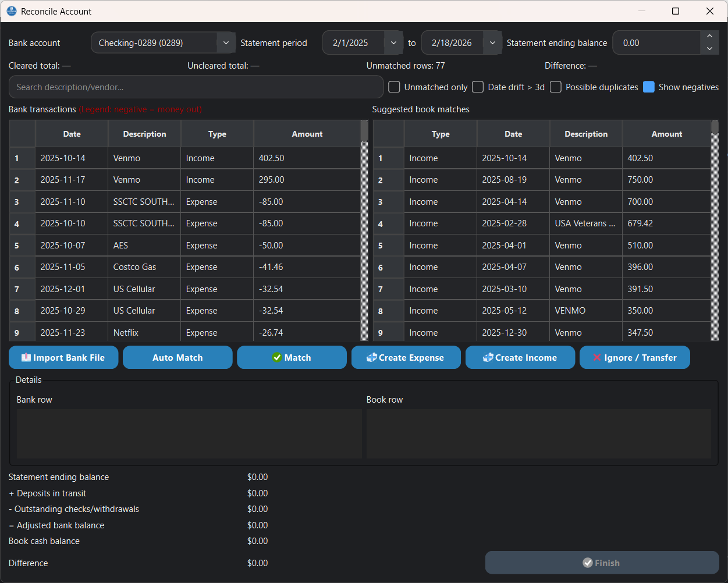Enable the Unmatched only checkbox
Screen dimensions: 728x583
tap(395, 87)
